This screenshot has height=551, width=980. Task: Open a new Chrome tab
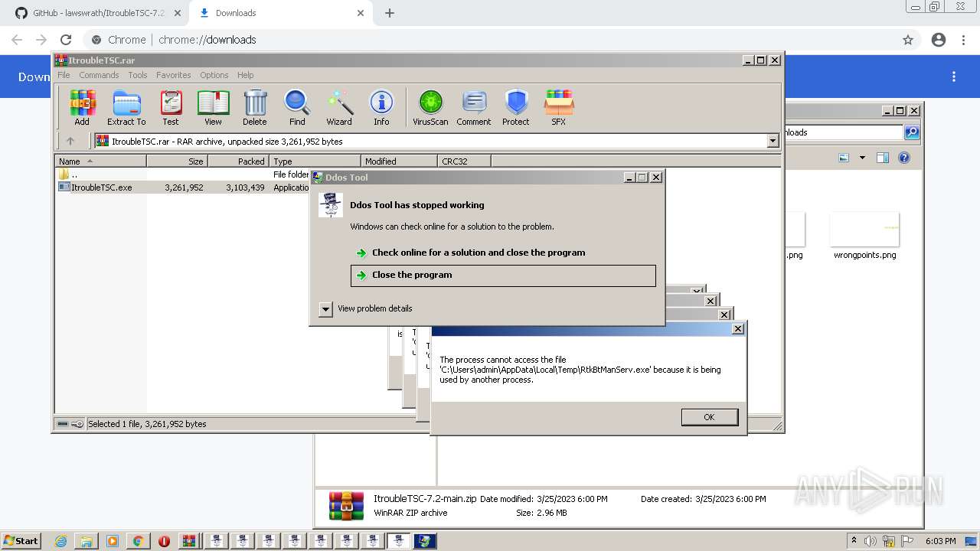[389, 13]
